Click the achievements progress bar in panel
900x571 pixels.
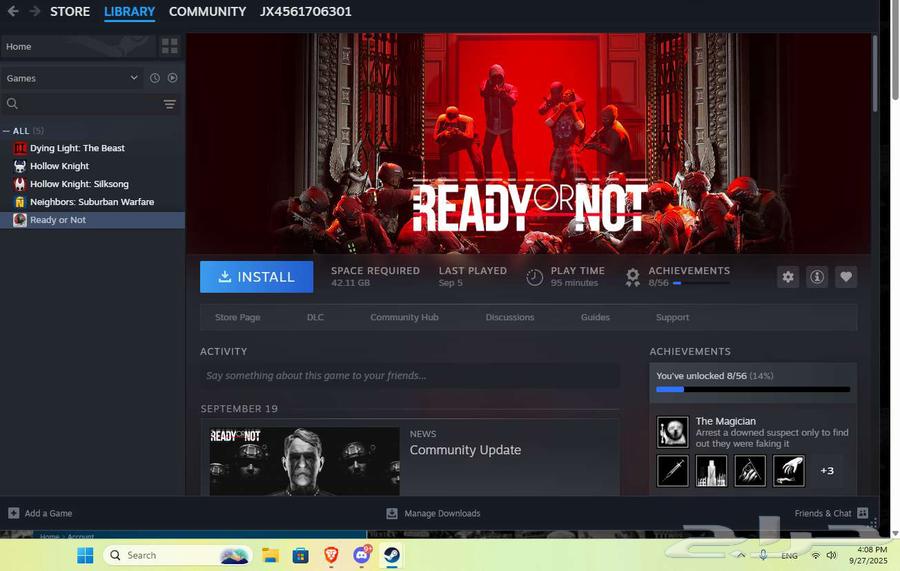click(x=753, y=389)
